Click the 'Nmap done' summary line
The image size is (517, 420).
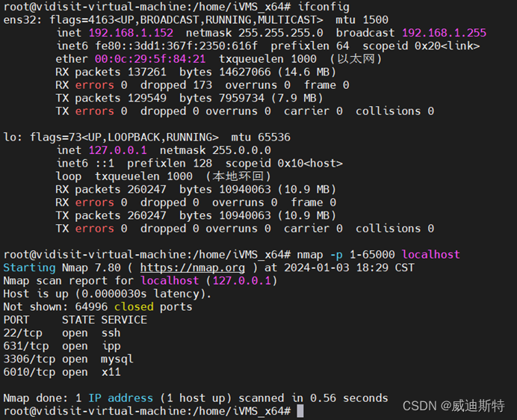click(x=196, y=398)
